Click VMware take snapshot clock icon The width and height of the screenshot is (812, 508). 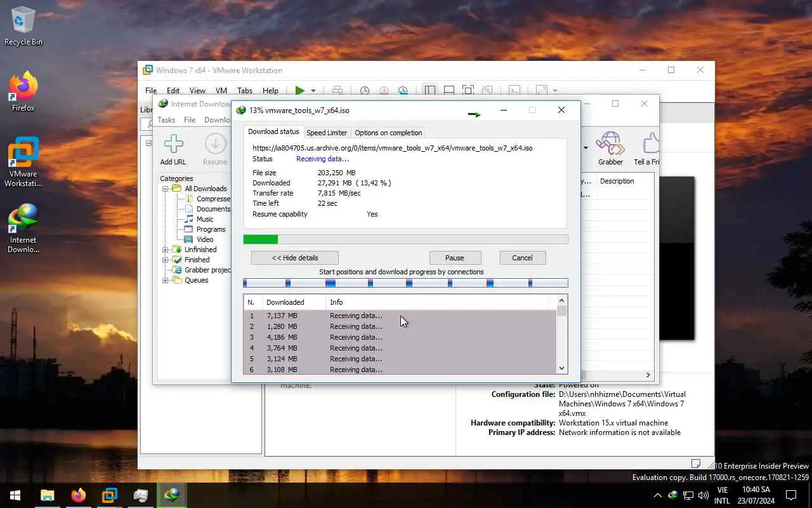(x=365, y=91)
